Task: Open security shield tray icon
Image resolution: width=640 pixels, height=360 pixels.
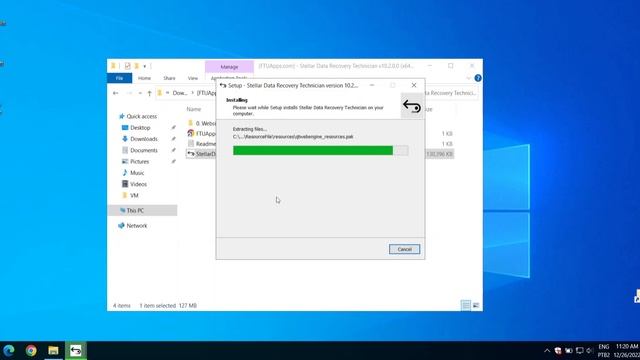Action: pos(558,351)
